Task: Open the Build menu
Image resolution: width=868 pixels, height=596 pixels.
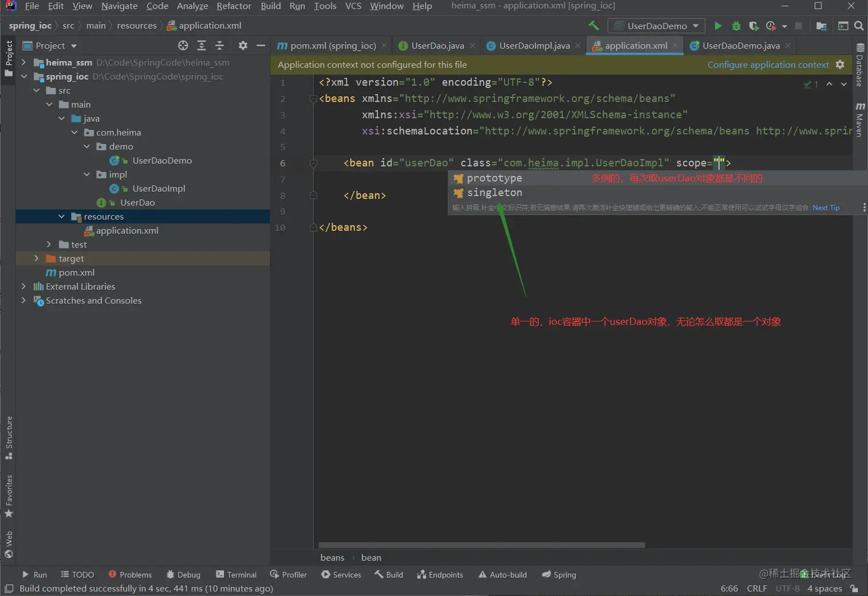Action: 270,6
